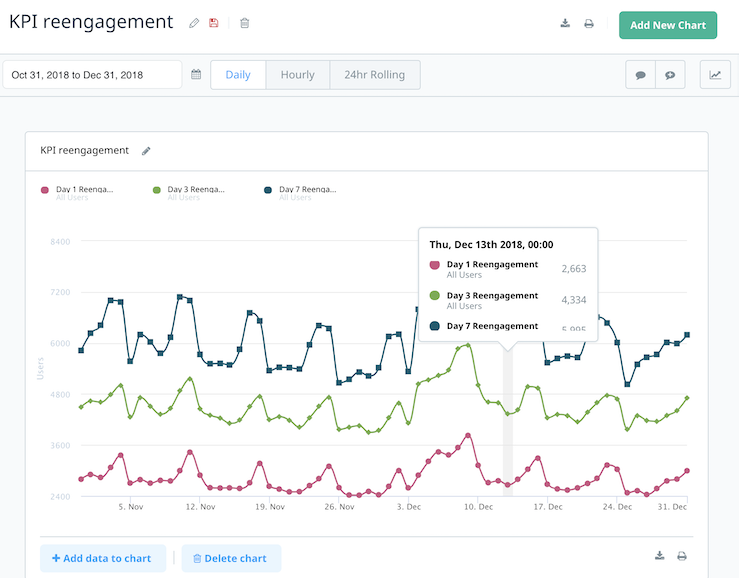Switch to the 24hr Rolling tab
739x578 pixels.
click(x=375, y=75)
